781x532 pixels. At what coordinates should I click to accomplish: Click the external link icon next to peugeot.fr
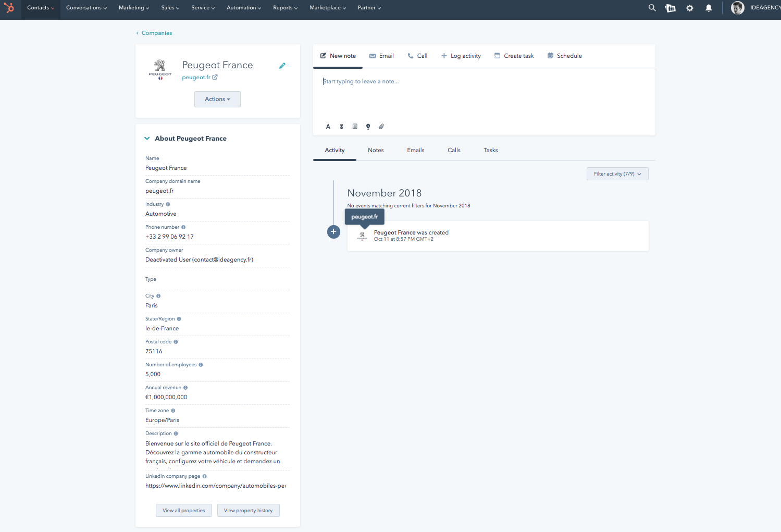[215, 77]
